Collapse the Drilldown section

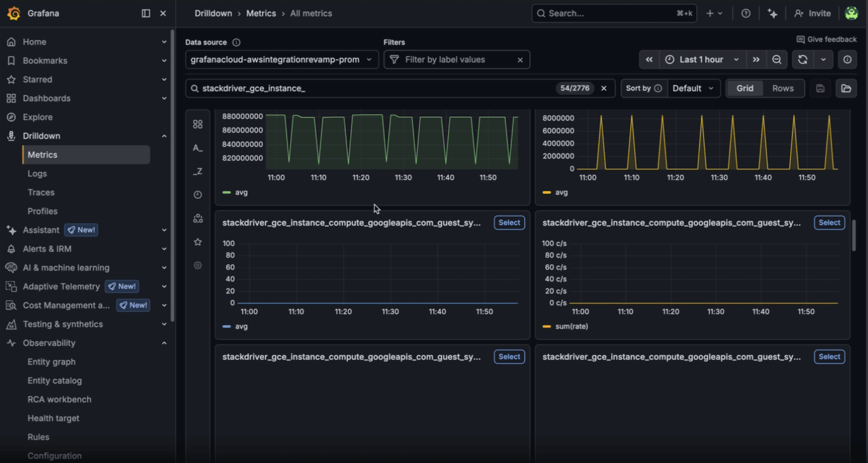click(x=164, y=136)
